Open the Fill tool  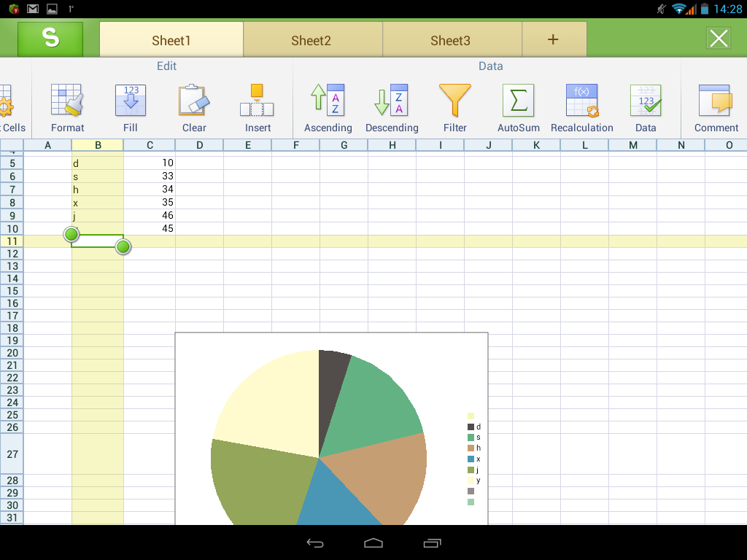coord(131,101)
